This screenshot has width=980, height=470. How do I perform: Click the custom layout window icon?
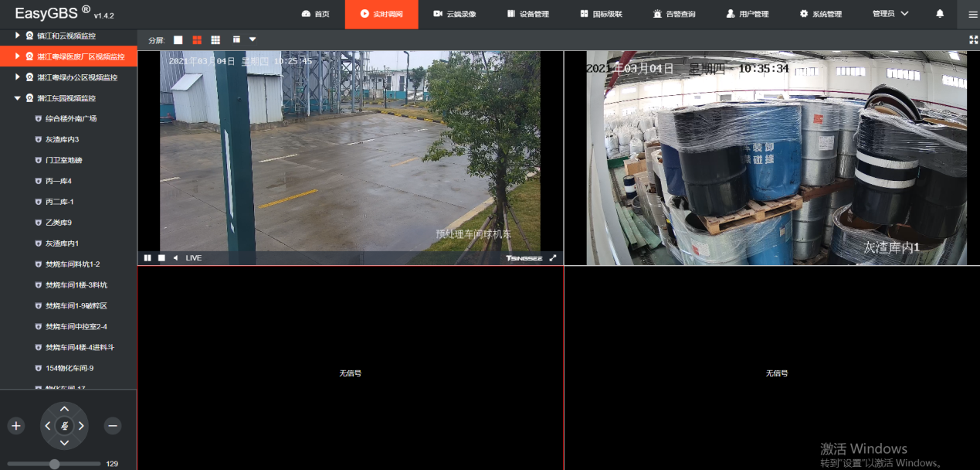(x=236, y=39)
